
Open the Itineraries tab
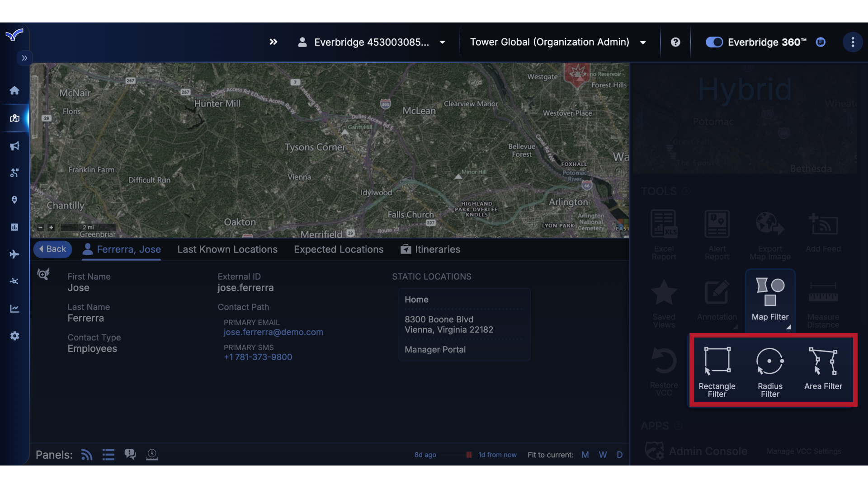coord(437,249)
